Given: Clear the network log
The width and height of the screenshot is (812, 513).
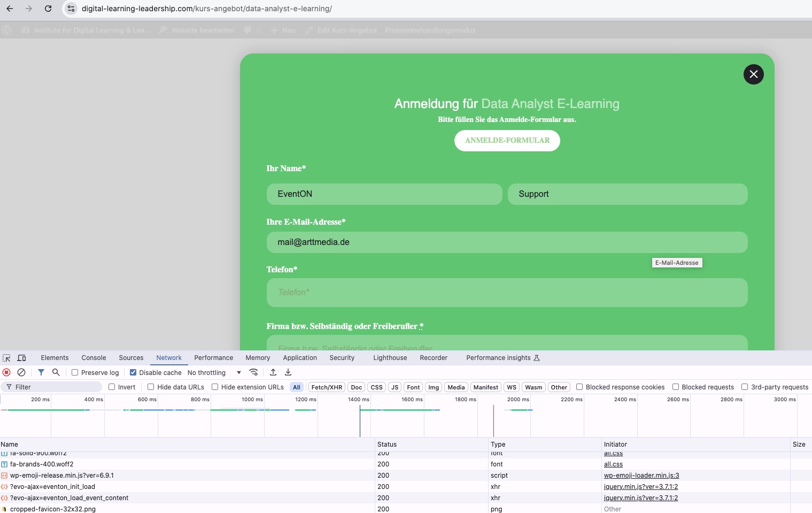Looking at the screenshot, I should (x=21, y=372).
